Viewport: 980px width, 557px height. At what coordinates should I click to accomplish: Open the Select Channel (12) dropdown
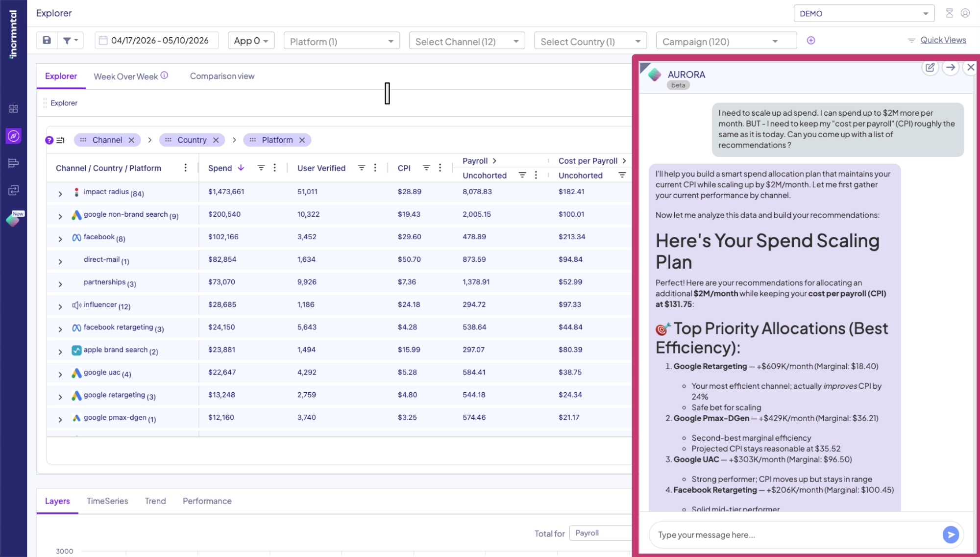click(x=467, y=41)
